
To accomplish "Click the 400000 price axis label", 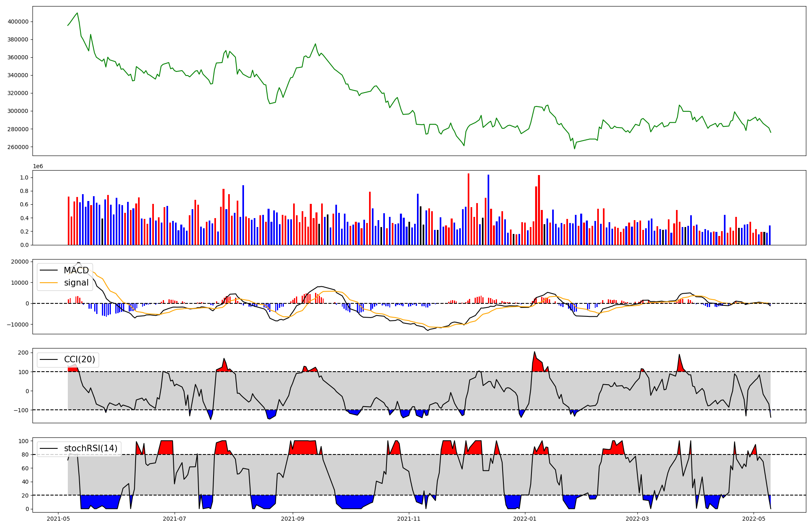I will coord(18,22).
